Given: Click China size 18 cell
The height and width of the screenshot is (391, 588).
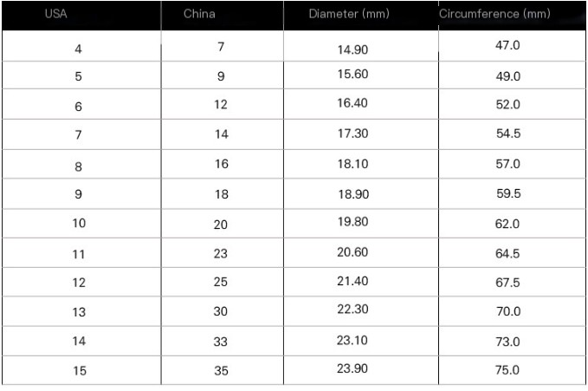Looking at the screenshot, I should [221, 195].
